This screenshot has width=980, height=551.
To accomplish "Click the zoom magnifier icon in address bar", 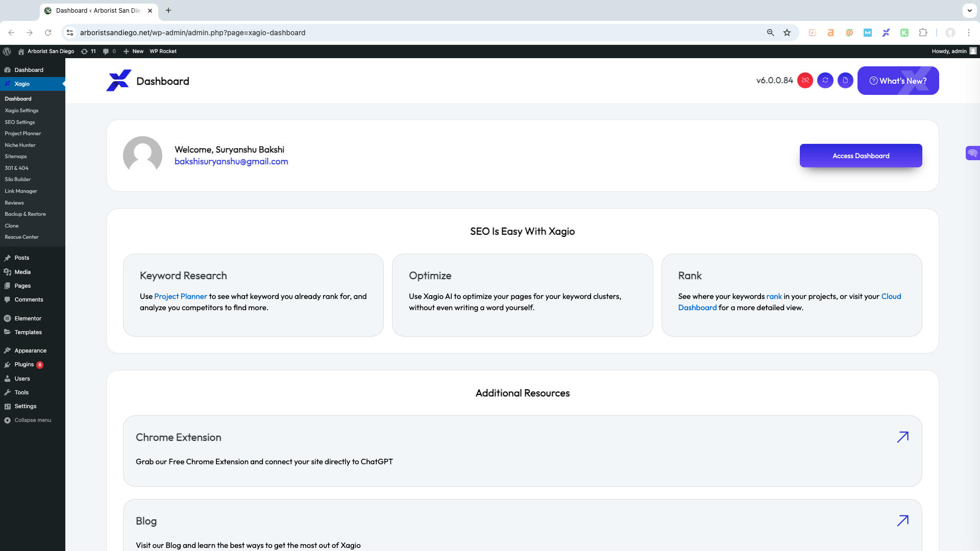I will click(x=771, y=33).
